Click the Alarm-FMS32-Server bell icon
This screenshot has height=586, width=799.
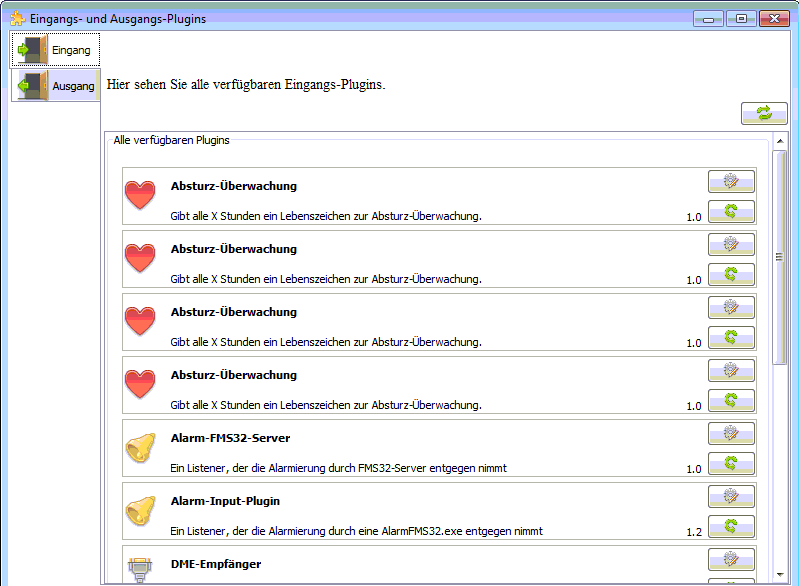(x=140, y=448)
